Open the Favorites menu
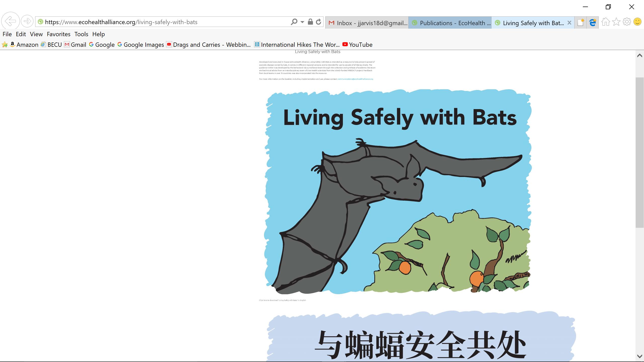The width and height of the screenshot is (644, 362). (58, 34)
